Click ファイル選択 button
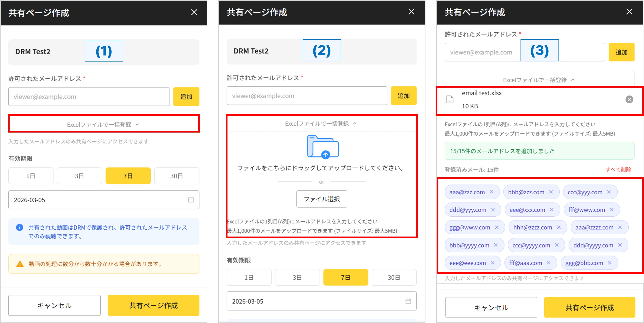This screenshot has width=644, height=323. (321, 199)
